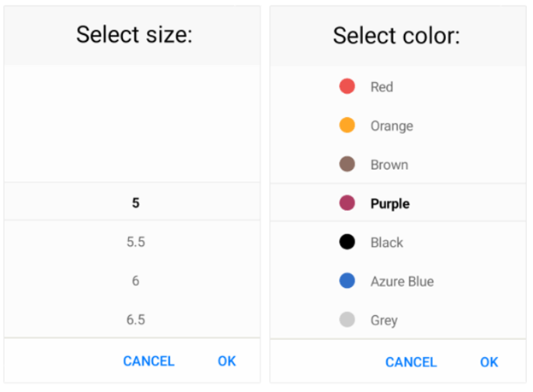Confirm size with OK button

226,361
